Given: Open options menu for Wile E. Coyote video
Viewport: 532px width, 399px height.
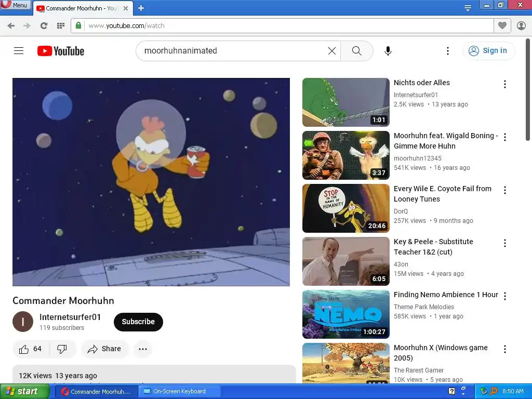Looking at the screenshot, I should click(x=505, y=190).
